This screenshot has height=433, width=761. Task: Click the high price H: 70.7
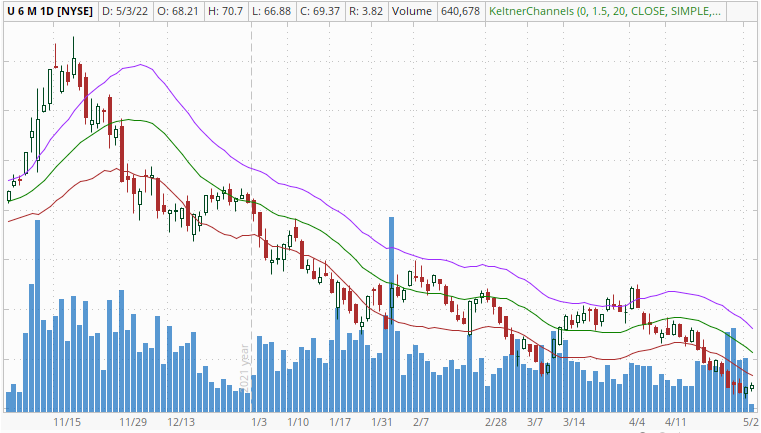click(x=225, y=11)
